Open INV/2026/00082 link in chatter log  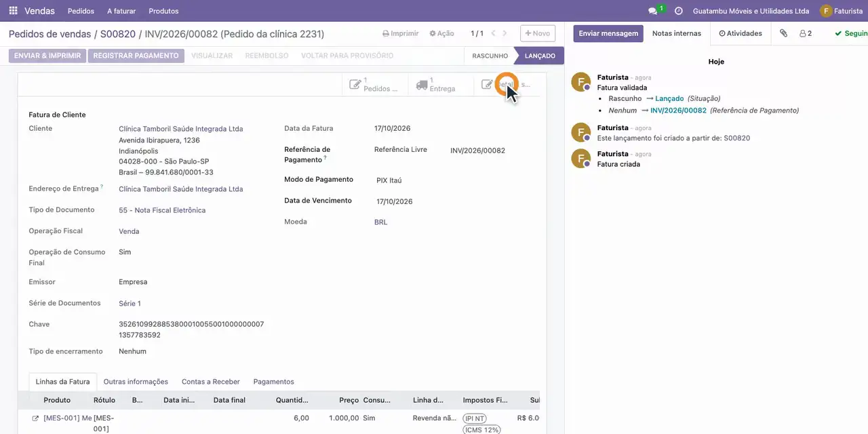678,110
